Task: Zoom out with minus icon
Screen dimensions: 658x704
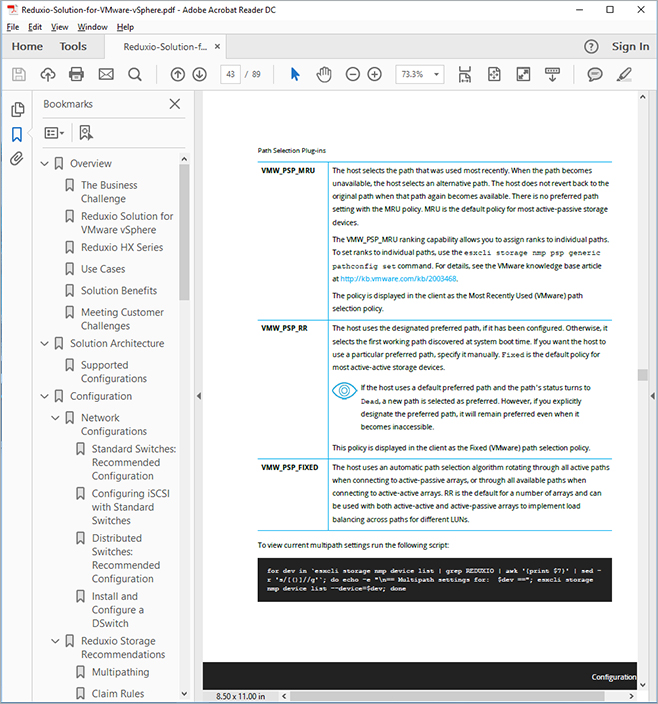Action: 353,74
